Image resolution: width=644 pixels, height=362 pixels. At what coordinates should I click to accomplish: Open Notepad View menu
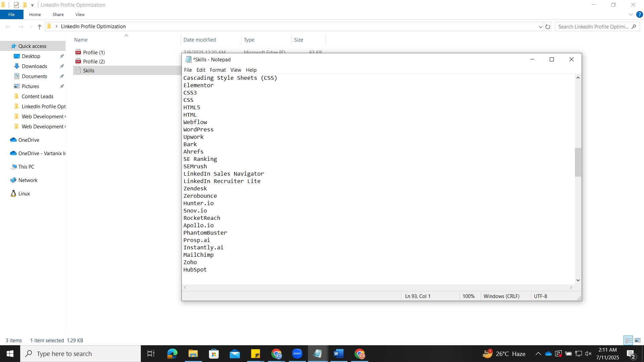click(235, 70)
